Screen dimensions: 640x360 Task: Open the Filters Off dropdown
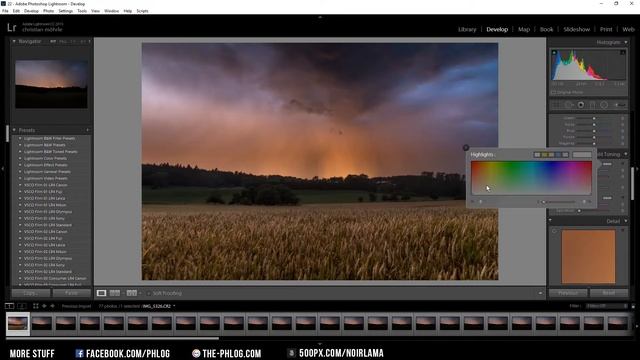(x=606, y=306)
